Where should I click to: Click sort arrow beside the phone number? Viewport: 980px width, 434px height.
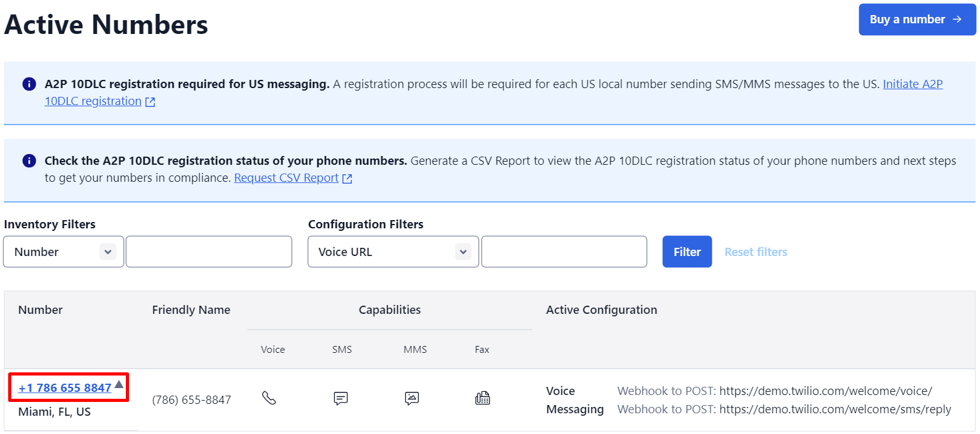tap(119, 384)
